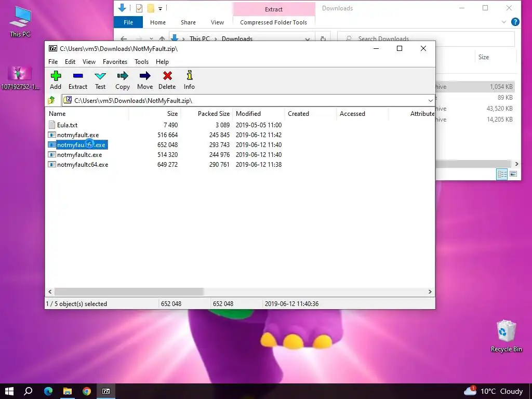Click the Explorer quick-access new folder icon
Screen dimensions: 532x399
point(151,8)
